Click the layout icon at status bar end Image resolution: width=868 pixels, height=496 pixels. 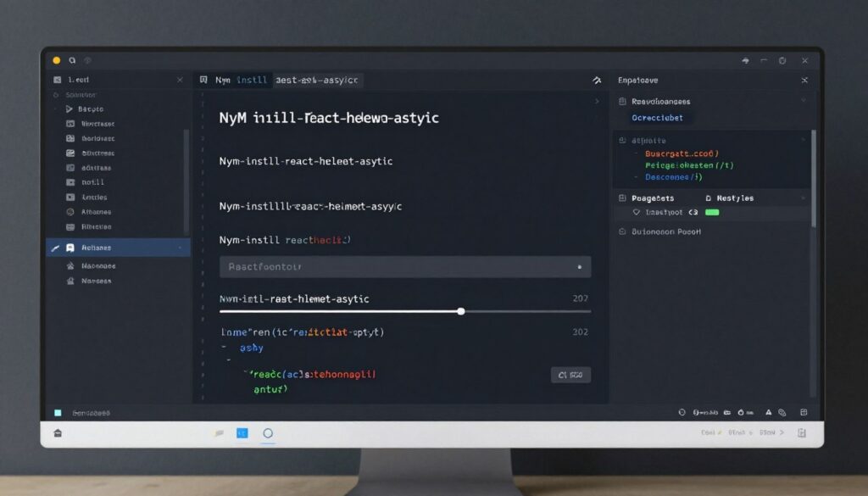click(804, 412)
